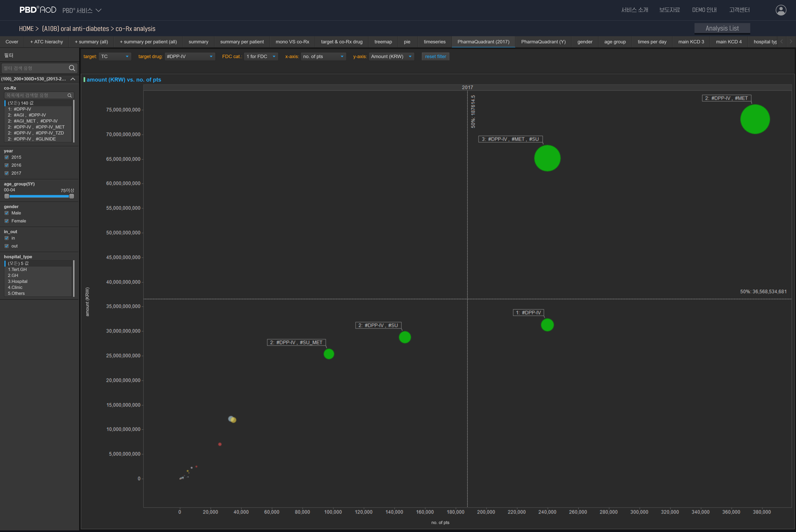Viewport: 796px width, 532px height.
Task: Toggle year 2016 checkbox
Action: pyautogui.click(x=6, y=165)
